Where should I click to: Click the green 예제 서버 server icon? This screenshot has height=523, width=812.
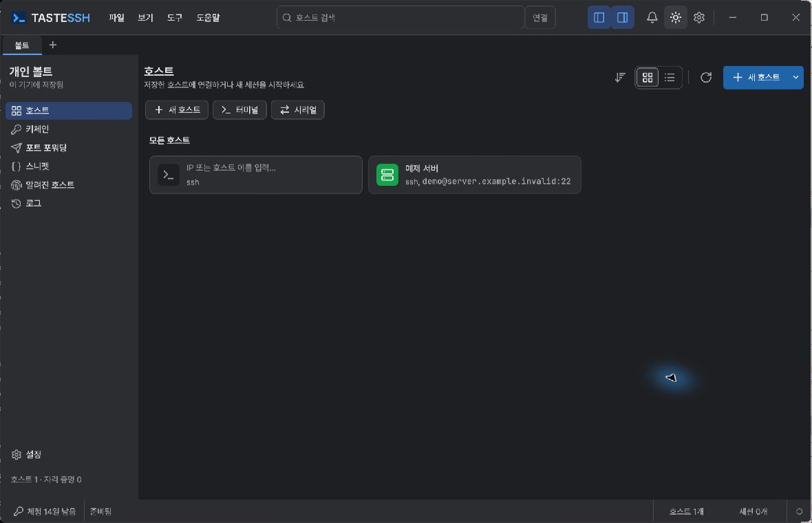(x=387, y=175)
